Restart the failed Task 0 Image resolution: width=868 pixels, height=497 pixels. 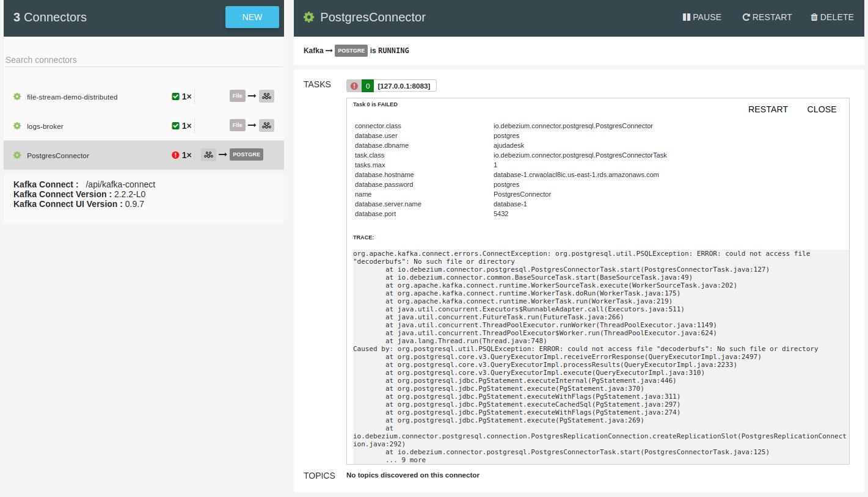tap(767, 109)
